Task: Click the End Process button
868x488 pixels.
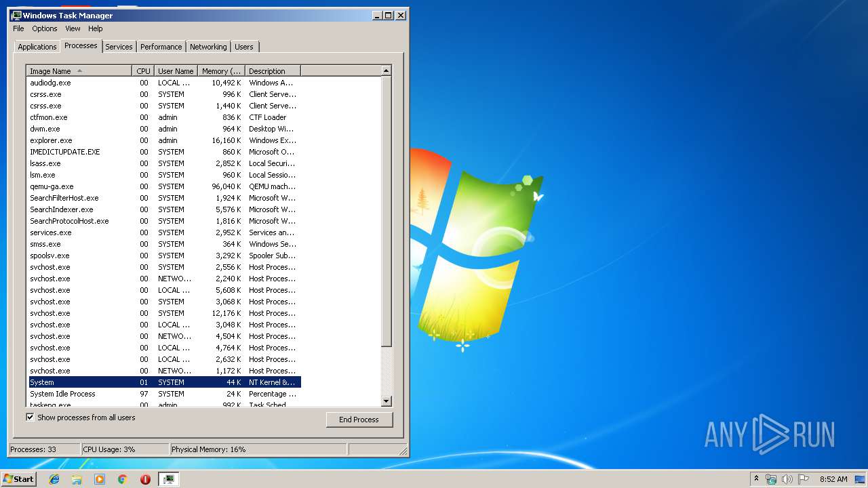Action: click(359, 420)
